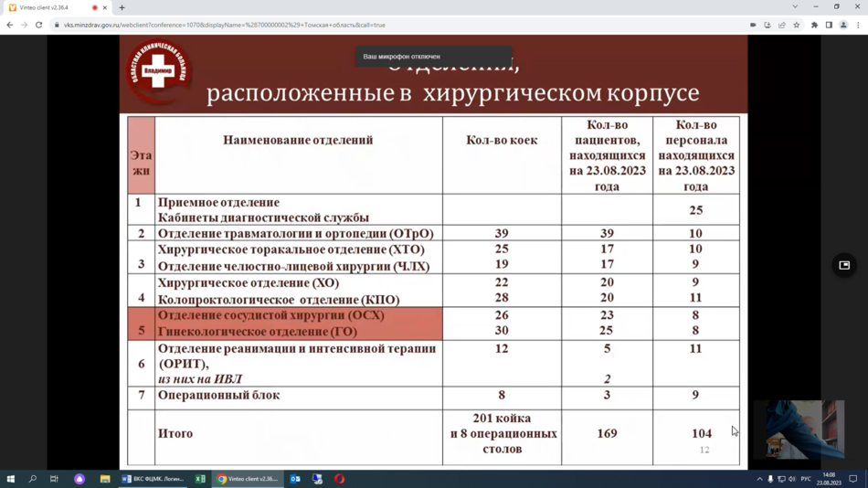Open Excel from the taskbar
Screen dimensions: 868x488
200,479
